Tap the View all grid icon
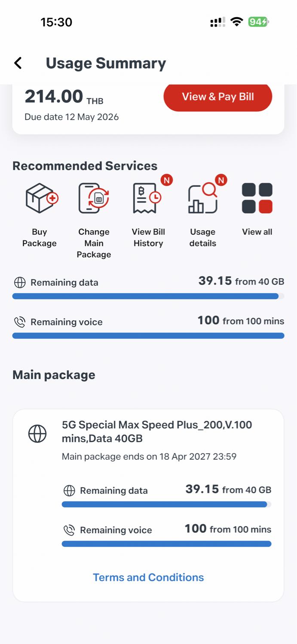This screenshot has height=644, width=297. click(257, 198)
